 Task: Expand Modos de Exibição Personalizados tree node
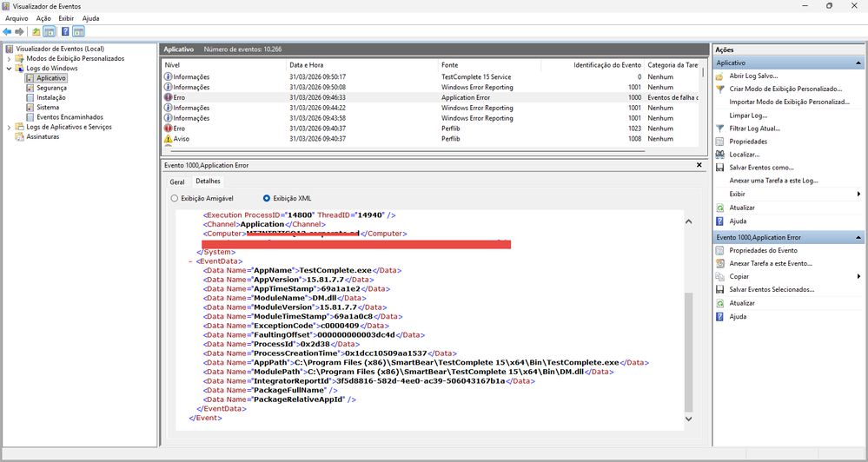(x=10, y=59)
